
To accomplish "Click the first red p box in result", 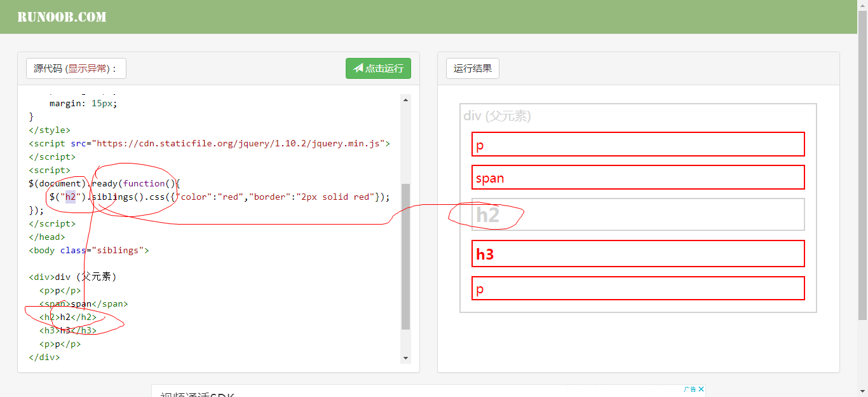I will (638, 144).
